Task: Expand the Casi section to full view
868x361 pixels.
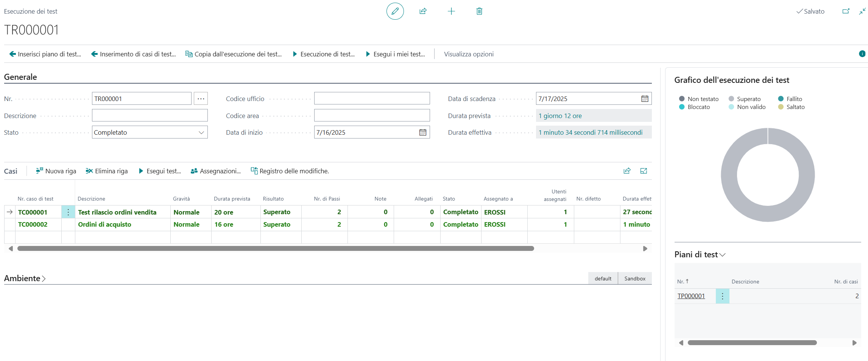Action: point(643,171)
